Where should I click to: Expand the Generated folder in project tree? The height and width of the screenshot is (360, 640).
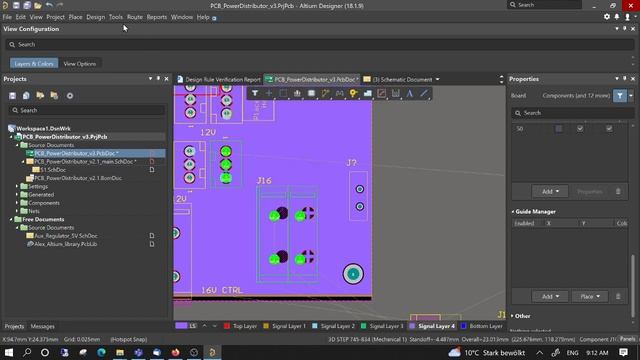(17, 194)
